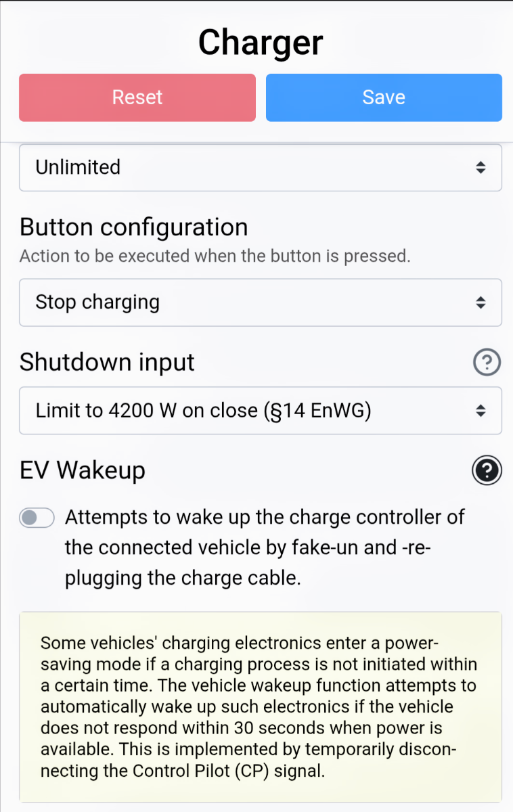Expand the Limit to 4200 W on close dropdown
This screenshot has width=513, height=812.
tap(261, 411)
